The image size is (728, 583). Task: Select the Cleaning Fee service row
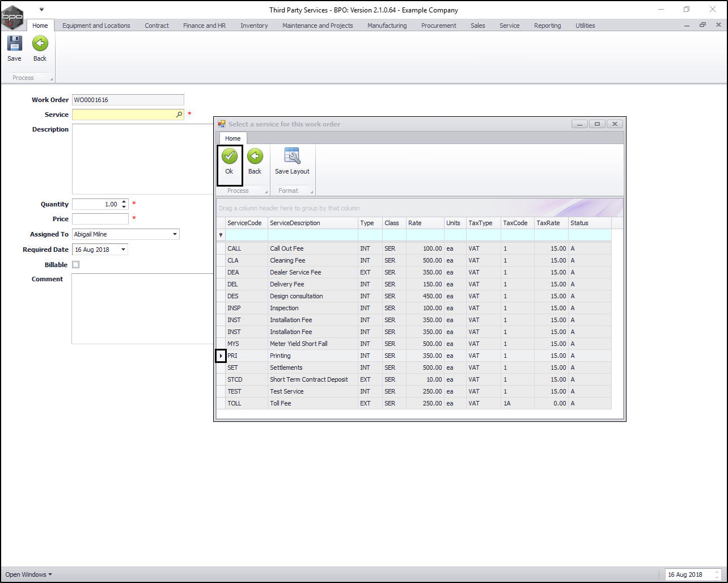414,260
